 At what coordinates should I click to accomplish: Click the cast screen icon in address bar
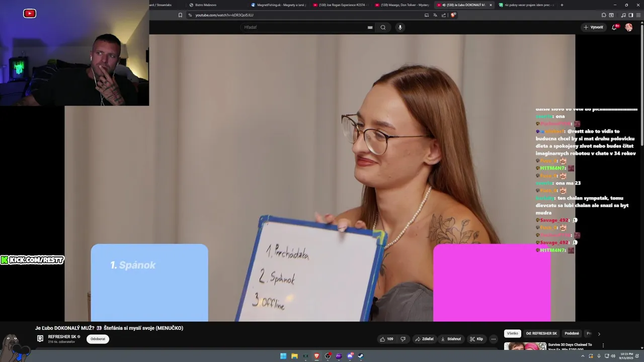pos(427,15)
